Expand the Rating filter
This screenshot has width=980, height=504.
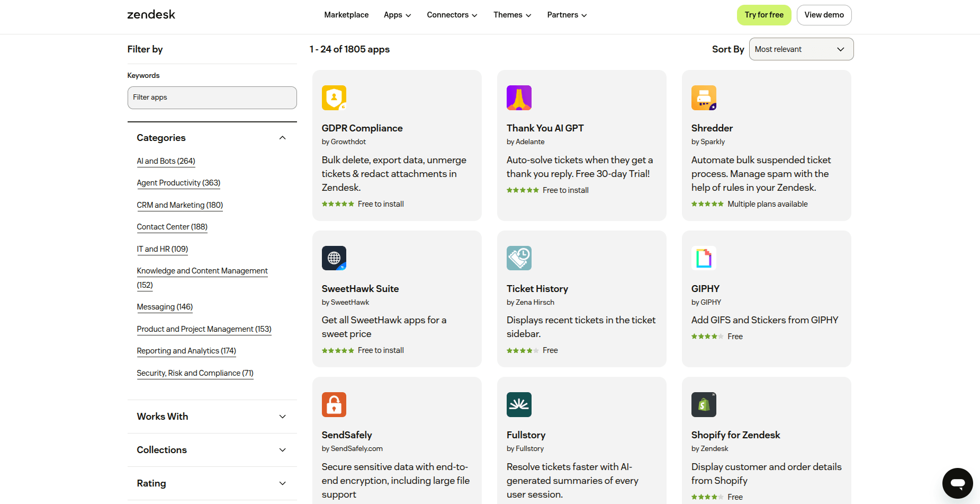pos(212,483)
